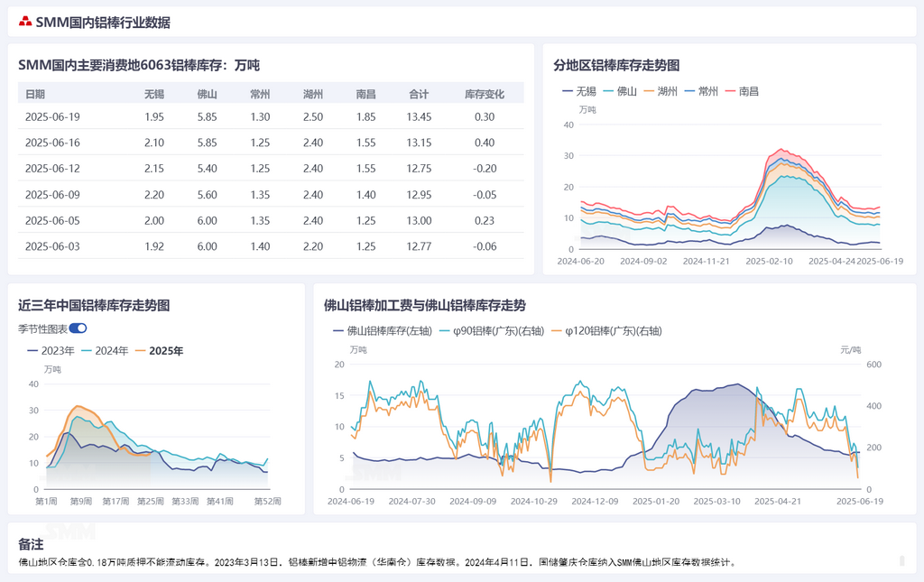Toggle φ90铝棒(广东)(右轴) legend entry

coord(492,331)
